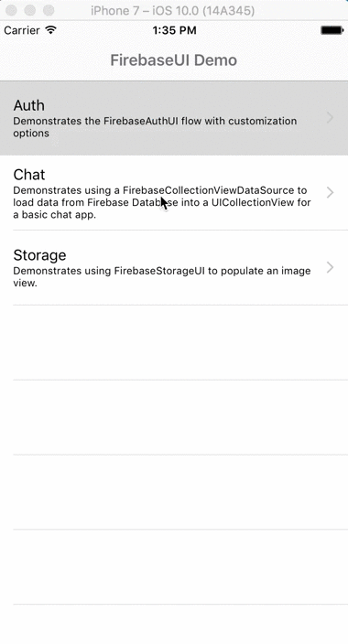Click the 1:35 PM clock
The image size is (348, 644).
[174, 30]
